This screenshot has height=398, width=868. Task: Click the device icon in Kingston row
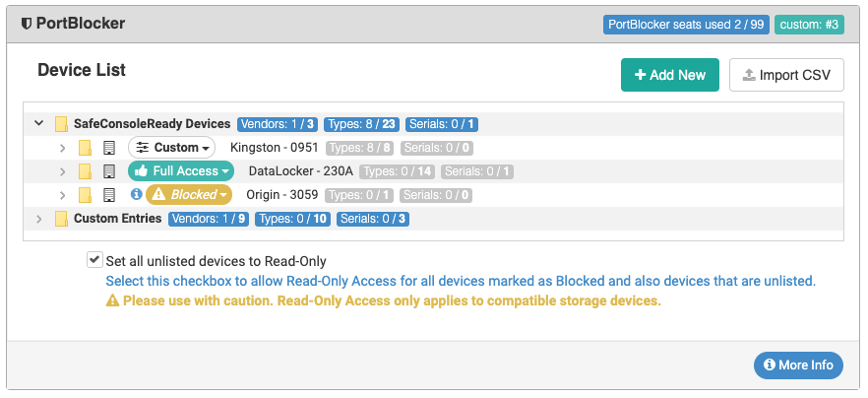pos(109,148)
